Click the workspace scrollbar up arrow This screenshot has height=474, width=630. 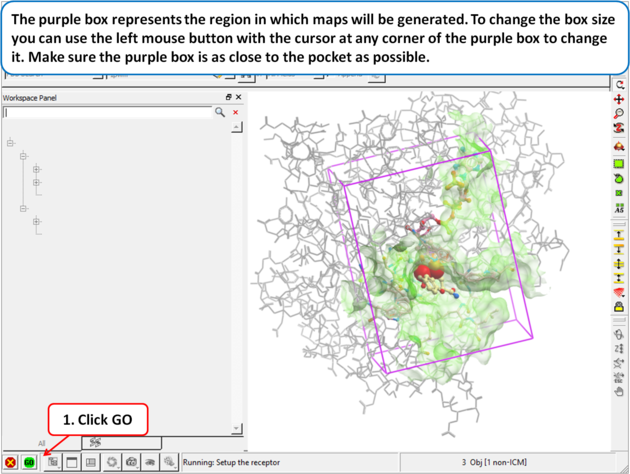coord(237,128)
